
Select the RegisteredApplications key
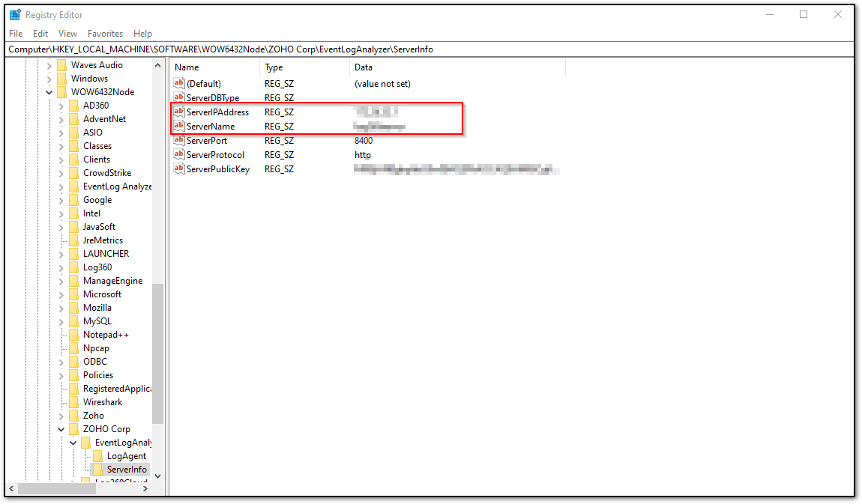pyautogui.click(x=117, y=389)
